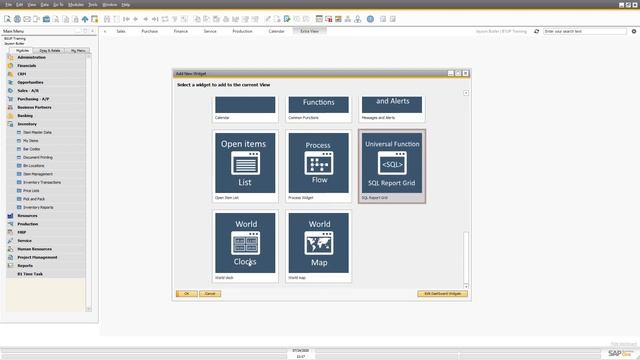The image size is (640, 360).
Task: Open the Price Lists folder
Action: click(31, 191)
